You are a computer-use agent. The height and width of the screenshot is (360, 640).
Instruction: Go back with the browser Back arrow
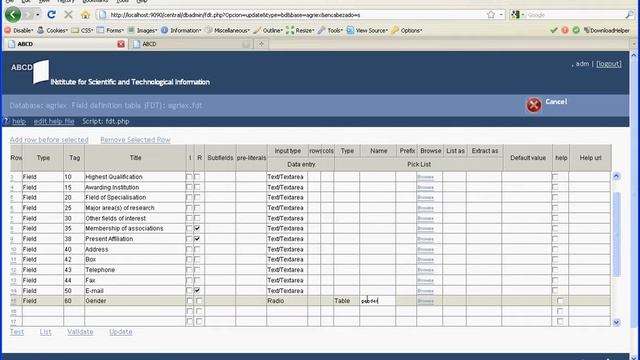coord(13,15)
